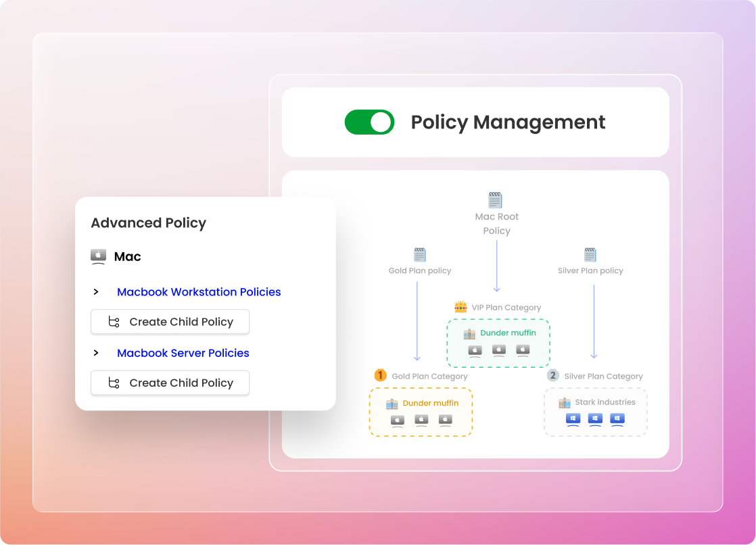Image resolution: width=756 pixels, height=545 pixels.
Task: Click the Mac device icon in Advanced Policy
Action: pos(99,256)
